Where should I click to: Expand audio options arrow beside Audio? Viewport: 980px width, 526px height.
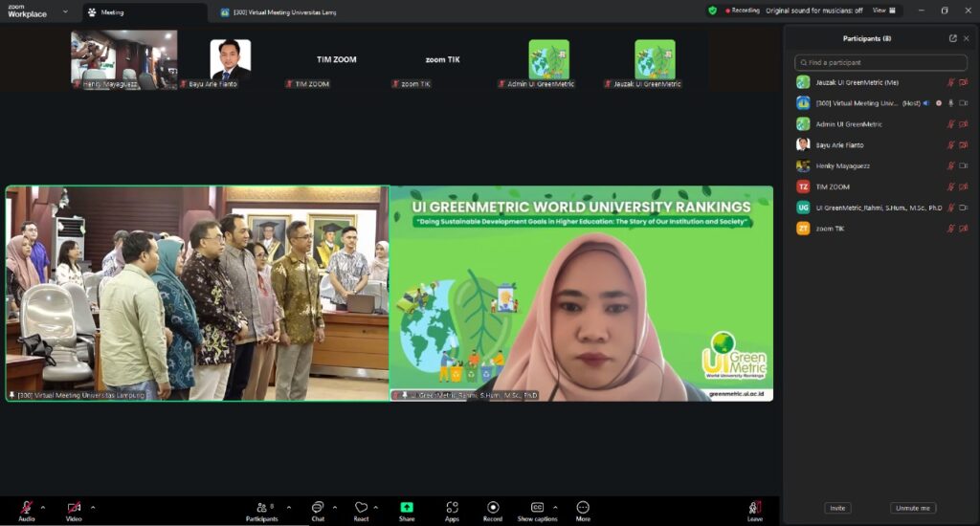pos(42,507)
